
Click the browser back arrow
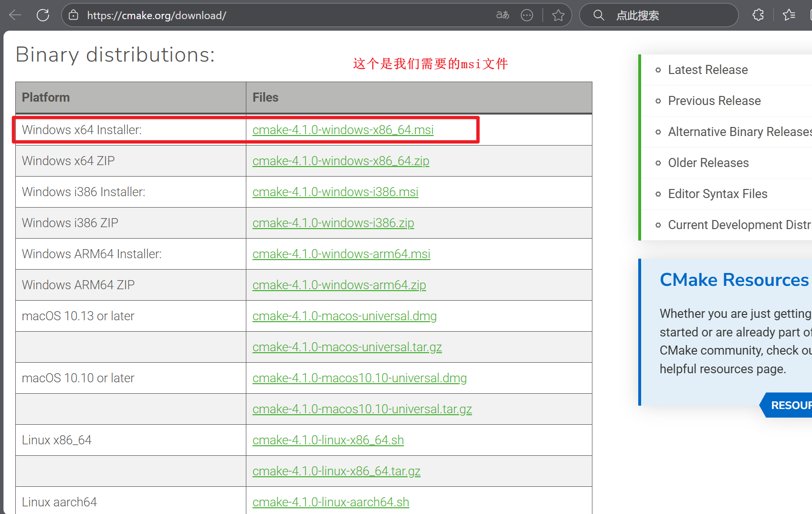pyautogui.click(x=15, y=15)
